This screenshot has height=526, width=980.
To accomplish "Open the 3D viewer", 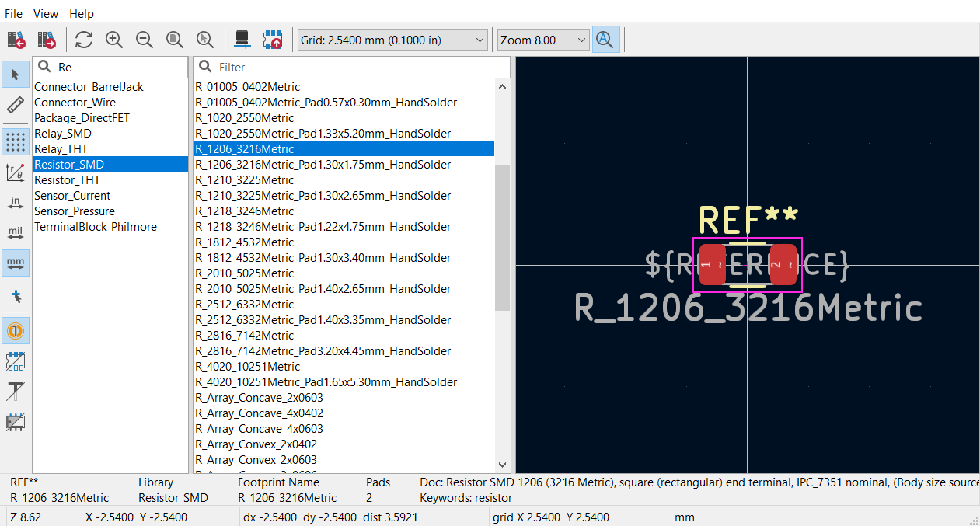I will [242, 40].
